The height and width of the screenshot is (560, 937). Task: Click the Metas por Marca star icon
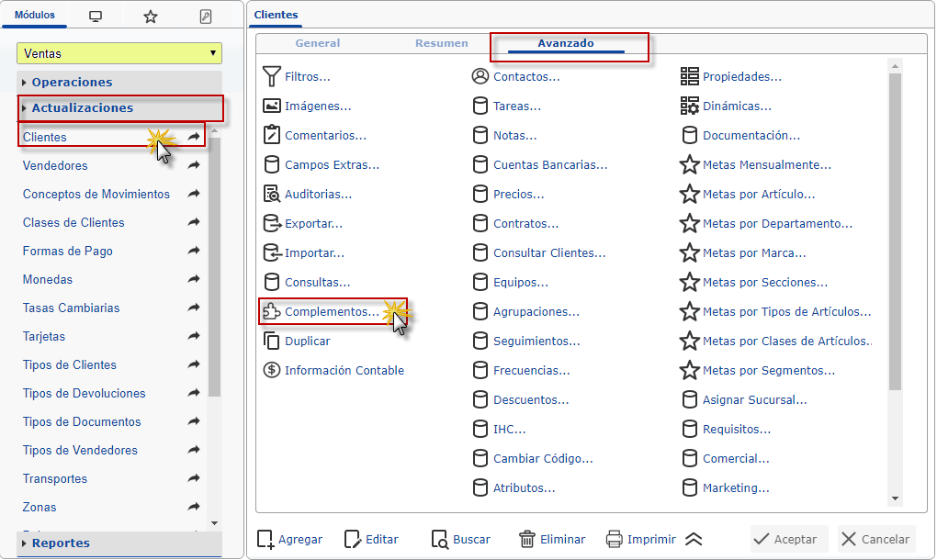689,252
